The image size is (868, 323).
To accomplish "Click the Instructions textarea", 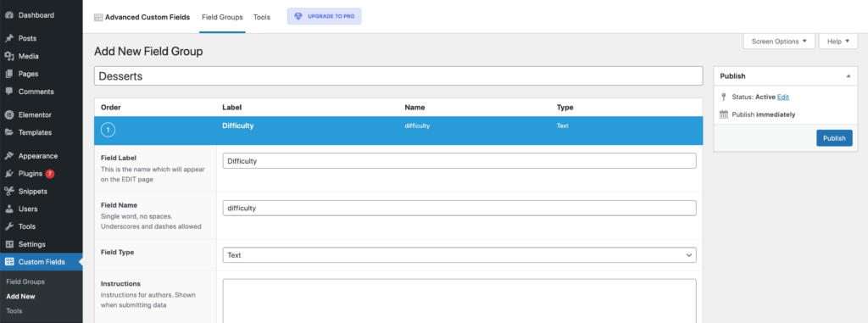I will point(459,301).
